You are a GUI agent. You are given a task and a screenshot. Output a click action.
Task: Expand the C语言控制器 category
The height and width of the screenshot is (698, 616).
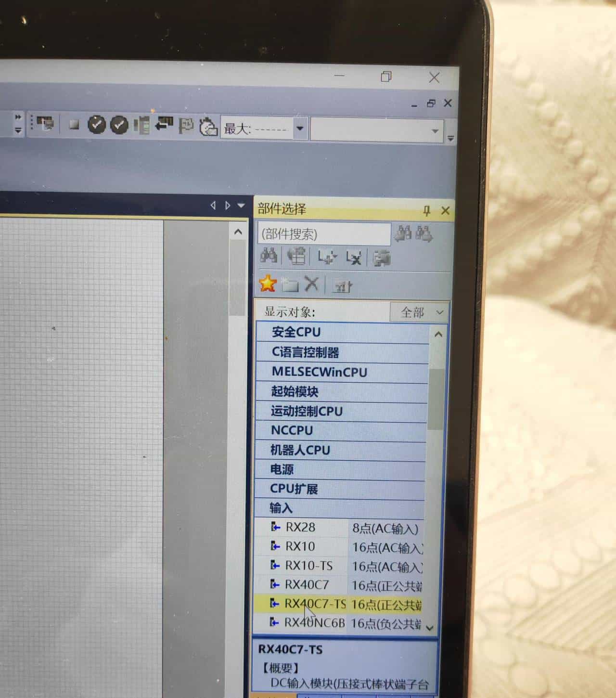342,352
